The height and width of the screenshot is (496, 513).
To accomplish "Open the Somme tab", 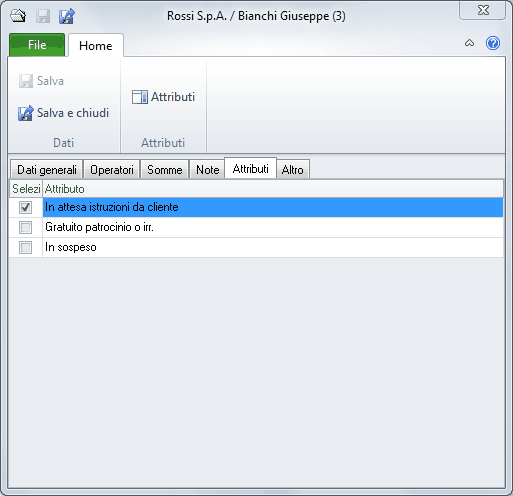I will click(165, 170).
